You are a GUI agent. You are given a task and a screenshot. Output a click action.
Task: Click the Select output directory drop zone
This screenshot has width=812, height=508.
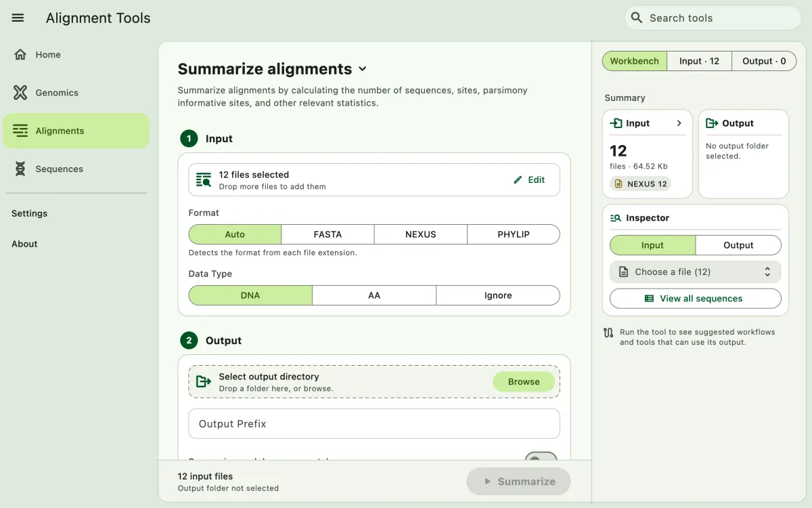tap(374, 382)
